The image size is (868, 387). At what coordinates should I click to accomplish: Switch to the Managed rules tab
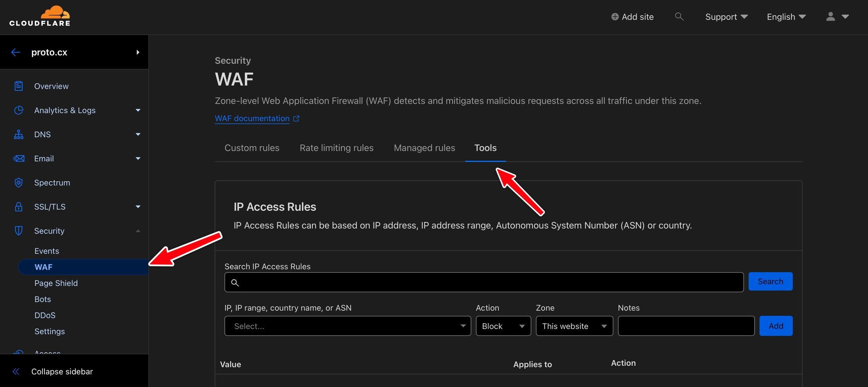[x=424, y=148]
